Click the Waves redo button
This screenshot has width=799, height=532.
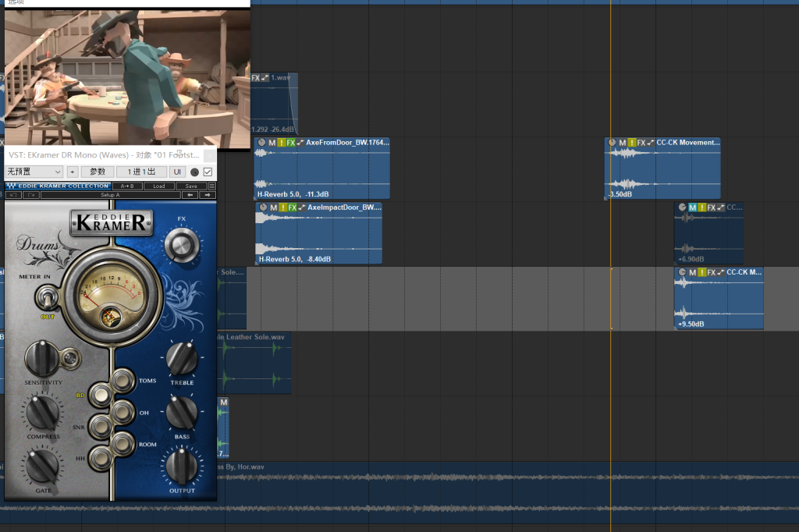coord(31,195)
